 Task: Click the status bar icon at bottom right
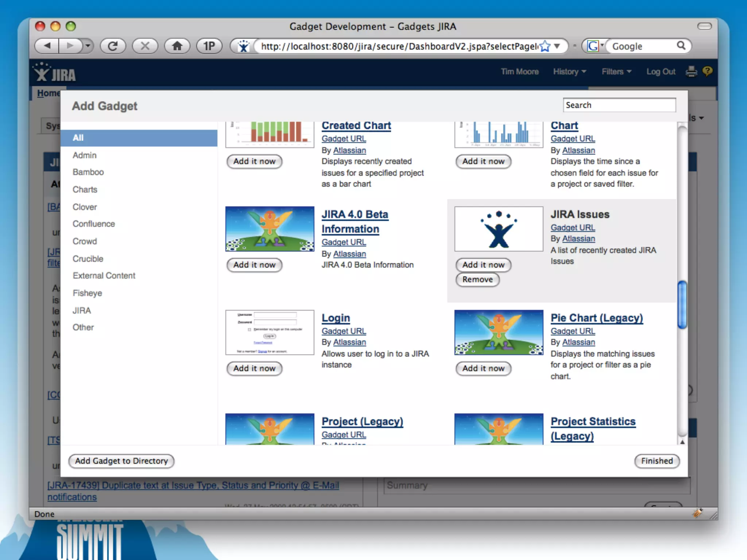[698, 513]
